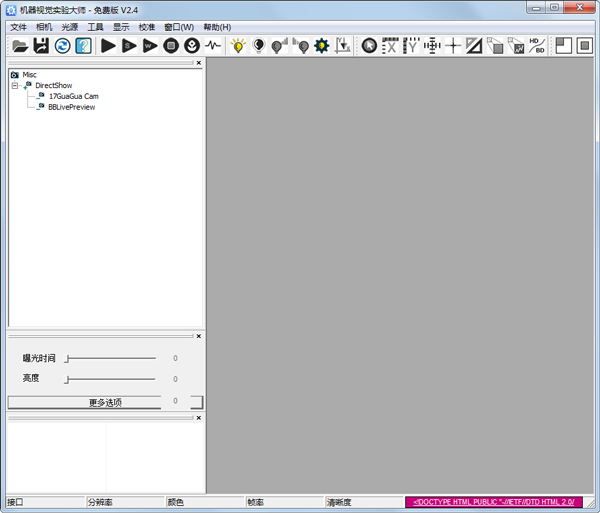Click the 分辨率 status bar field
Viewport: 600px width, 513px height.
click(x=126, y=502)
